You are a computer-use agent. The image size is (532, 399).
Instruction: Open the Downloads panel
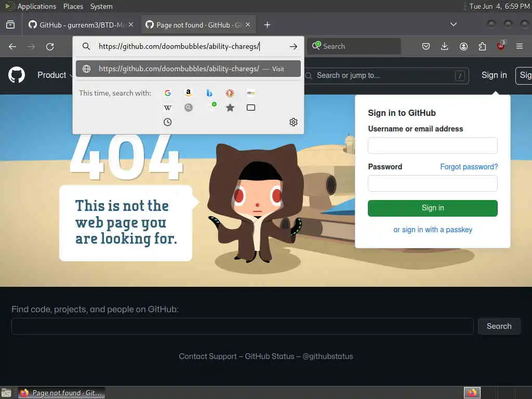[445, 46]
